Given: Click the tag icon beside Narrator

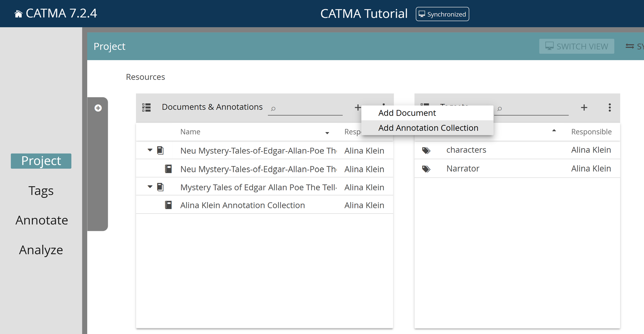Looking at the screenshot, I should tap(426, 168).
